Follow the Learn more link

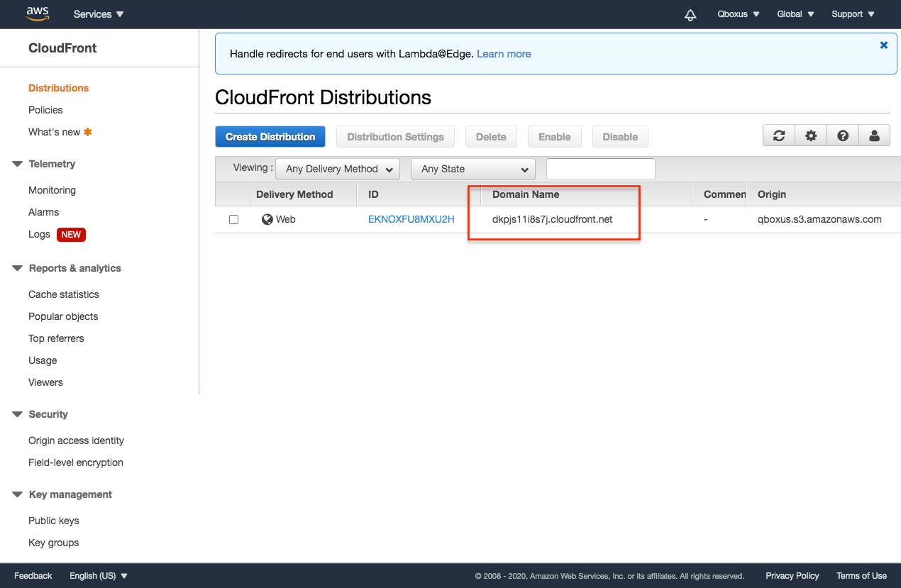[504, 54]
